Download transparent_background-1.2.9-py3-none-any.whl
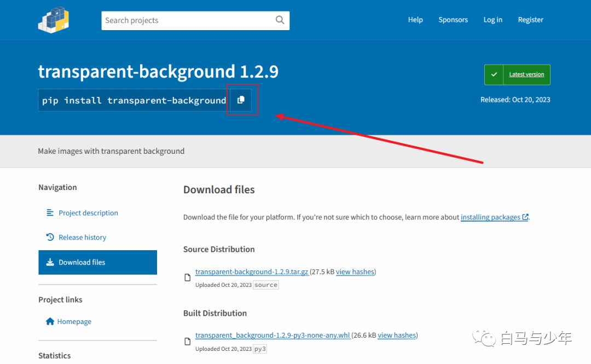This screenshot has height=364, width=591. click(x=273, y=335)
